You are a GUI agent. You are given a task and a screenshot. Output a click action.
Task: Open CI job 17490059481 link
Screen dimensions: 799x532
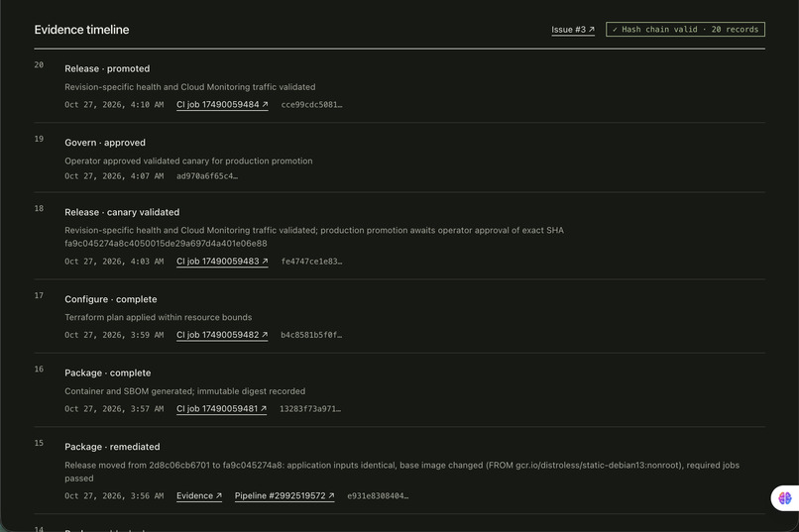click(x=222, y=409)
